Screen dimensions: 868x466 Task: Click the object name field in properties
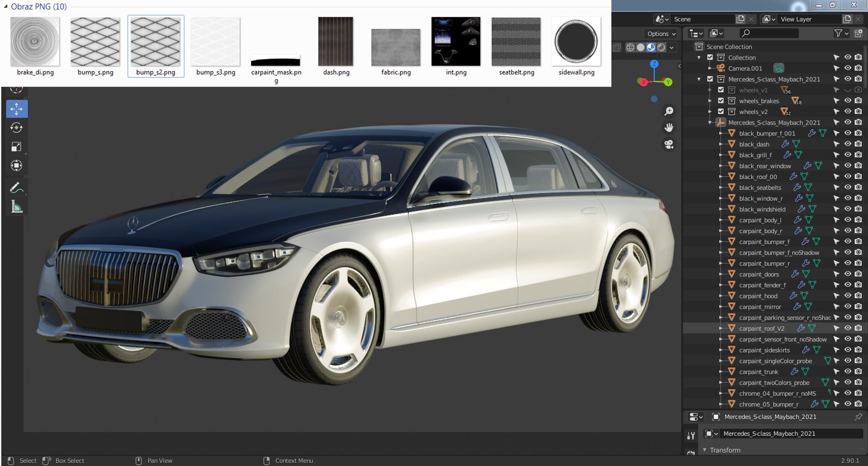[791, 433]
